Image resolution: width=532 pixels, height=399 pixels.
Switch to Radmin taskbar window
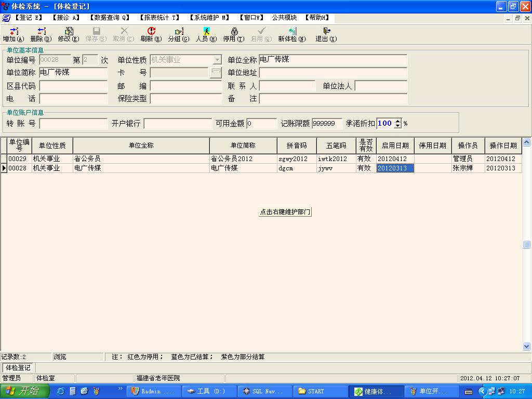pyautogui.click(x=154, y=391)
